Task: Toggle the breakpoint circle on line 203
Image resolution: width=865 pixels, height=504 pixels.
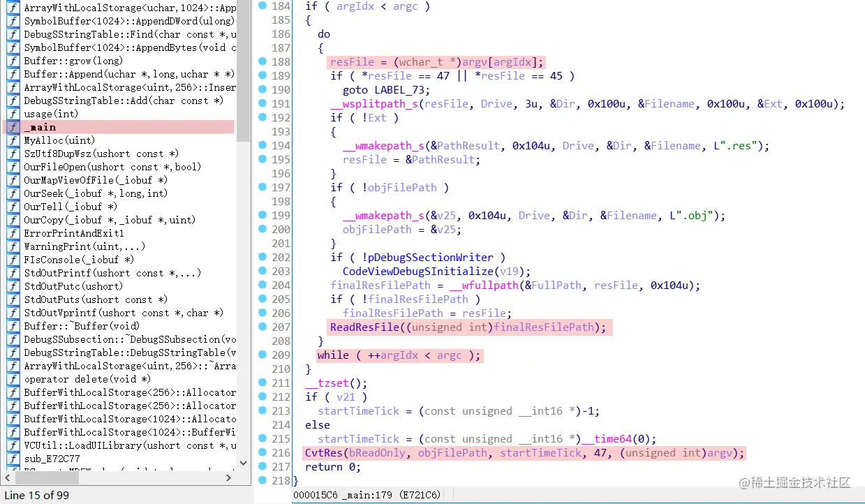Action: (x=263, y=272)
